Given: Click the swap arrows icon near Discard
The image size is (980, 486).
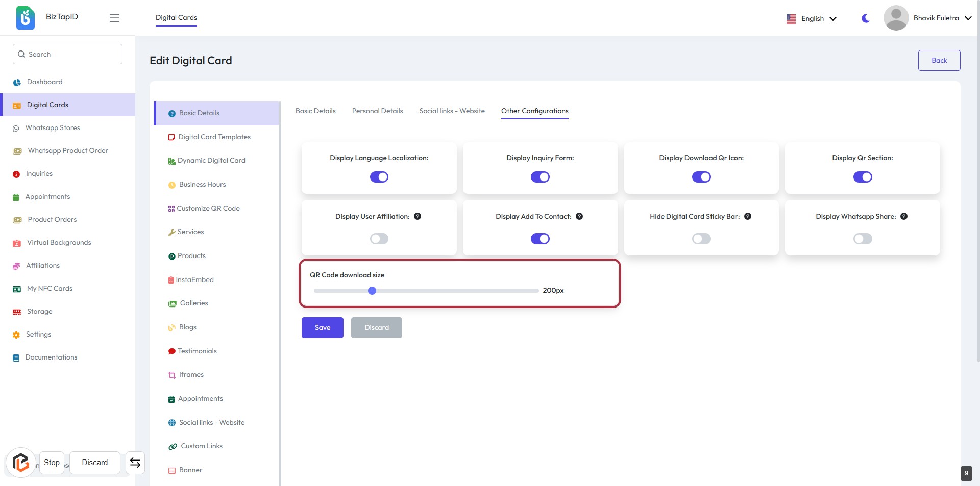Looking at the screenshot, I should 135,463.
